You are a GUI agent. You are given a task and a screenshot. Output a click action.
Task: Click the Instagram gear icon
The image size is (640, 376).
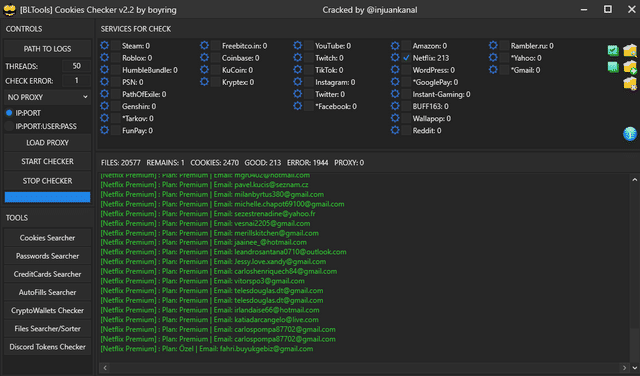[298, 82]
